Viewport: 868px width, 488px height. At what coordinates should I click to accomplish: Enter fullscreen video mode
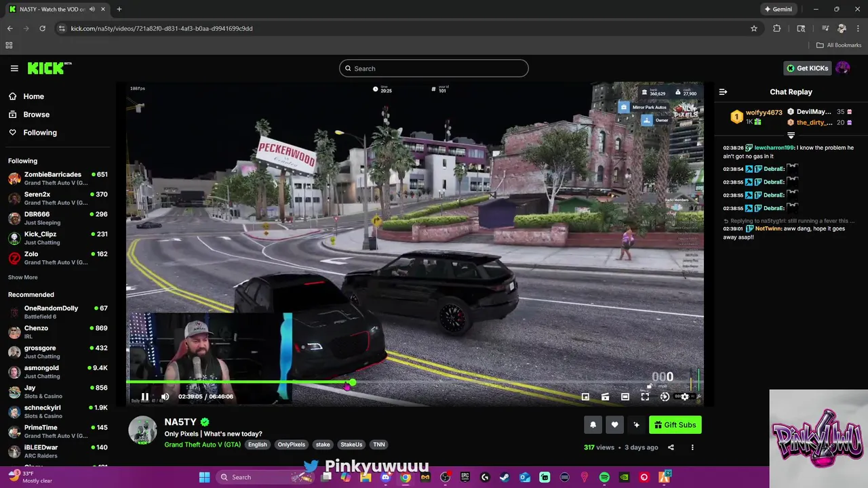(x=645, y=396)
